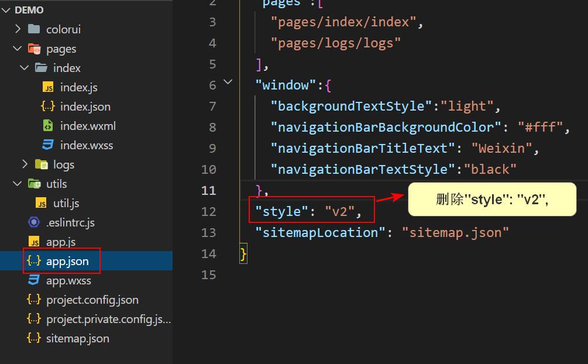Collapse the pages folder
Viewport: 588px width, 364px height.
[x=17, y=49]
